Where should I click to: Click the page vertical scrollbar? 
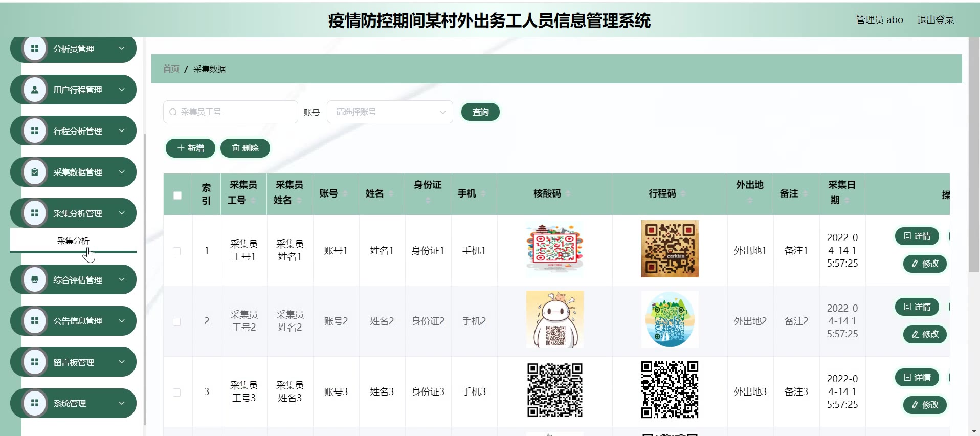(974, 154)
